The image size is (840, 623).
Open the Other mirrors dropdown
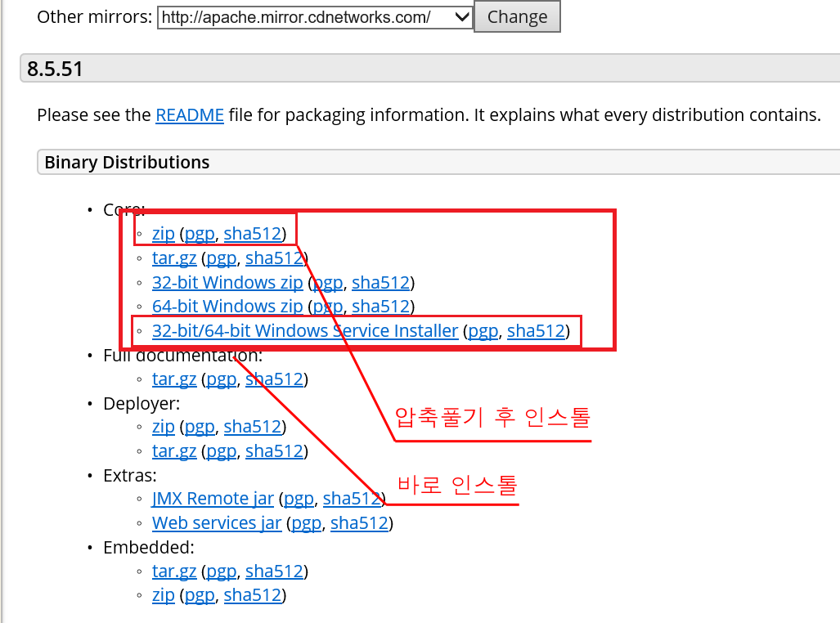point(314,17)
